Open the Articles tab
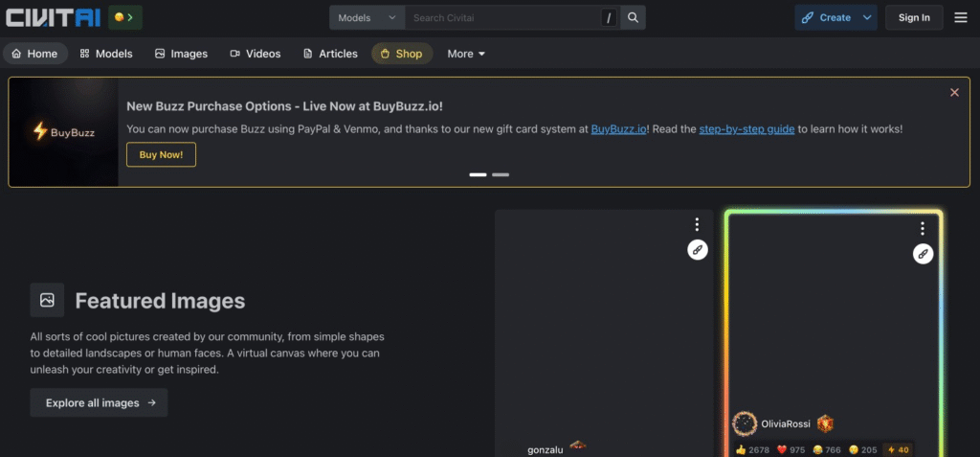The image size is (980, 457). [329, 54]
